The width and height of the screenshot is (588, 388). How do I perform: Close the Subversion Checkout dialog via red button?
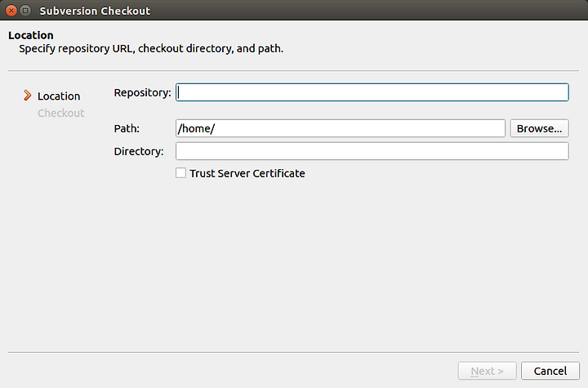click(x=11, y=11)
